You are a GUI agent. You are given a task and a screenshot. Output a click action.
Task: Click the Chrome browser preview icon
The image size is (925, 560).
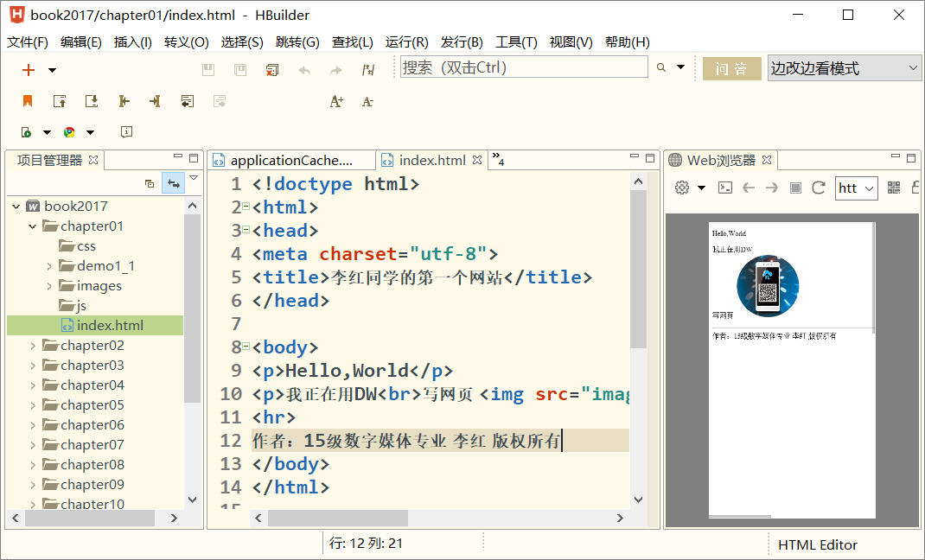pos(69,132)
